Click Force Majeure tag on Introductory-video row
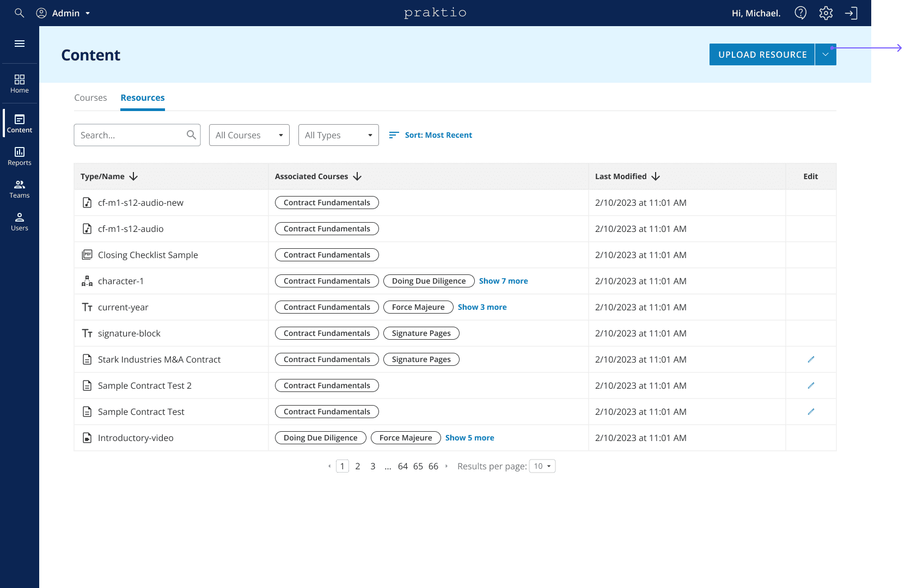Image resolution: width=905 pixels, height=588 pixels. click(x=406, y=438)
